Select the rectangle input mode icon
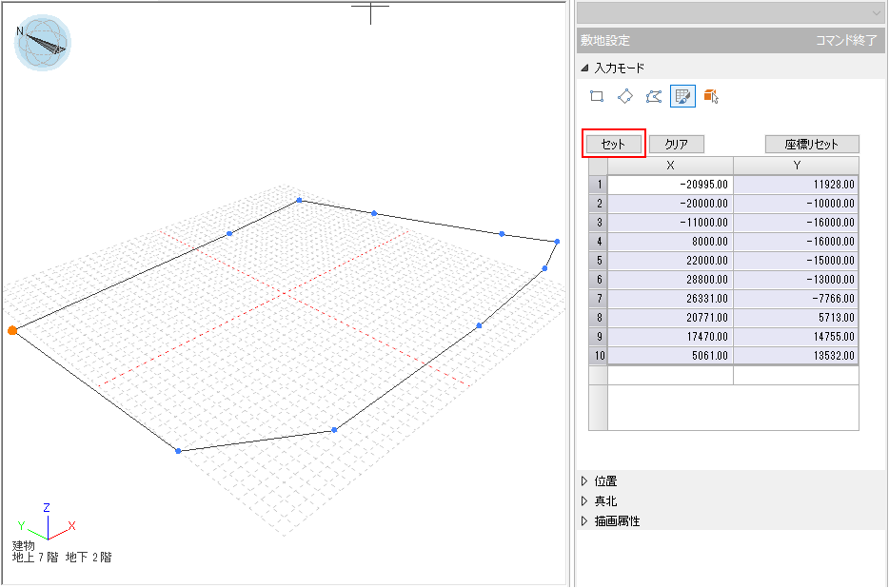The height and width of the screenshot is (588, 889). (597, 96)
